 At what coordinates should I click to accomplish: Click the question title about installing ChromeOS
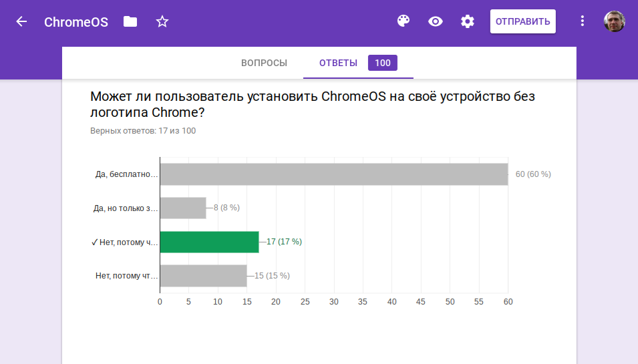click(312, 104)
